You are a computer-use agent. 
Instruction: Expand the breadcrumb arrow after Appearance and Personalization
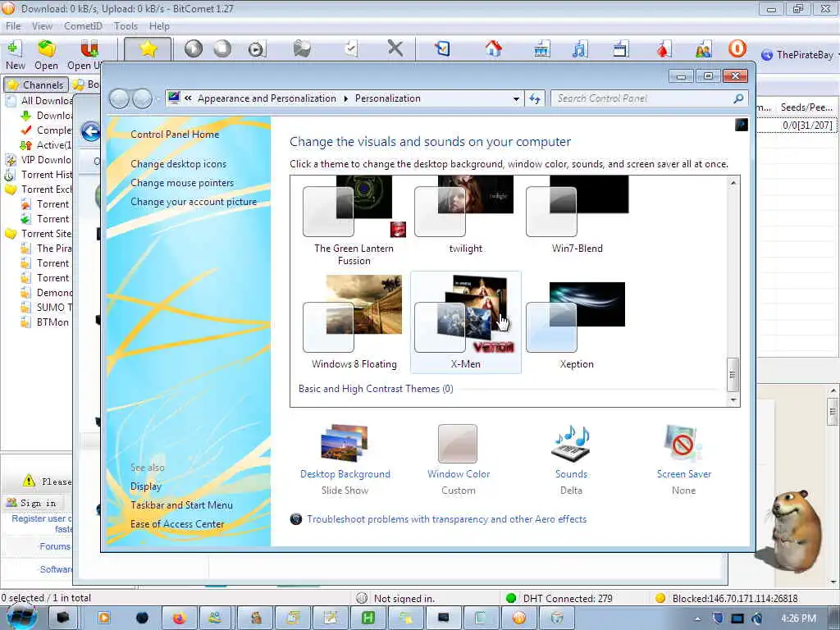[345, 98]
